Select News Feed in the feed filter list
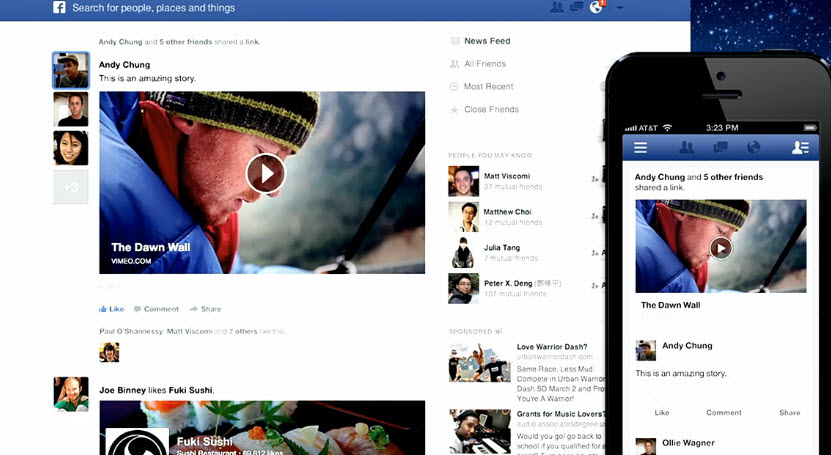The width and height of the screenshot is (831, 455). (487, 41)
